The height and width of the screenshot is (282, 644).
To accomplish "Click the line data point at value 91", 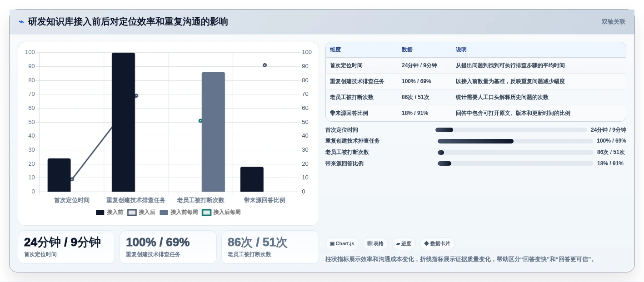I will click(x=265, y=65).
